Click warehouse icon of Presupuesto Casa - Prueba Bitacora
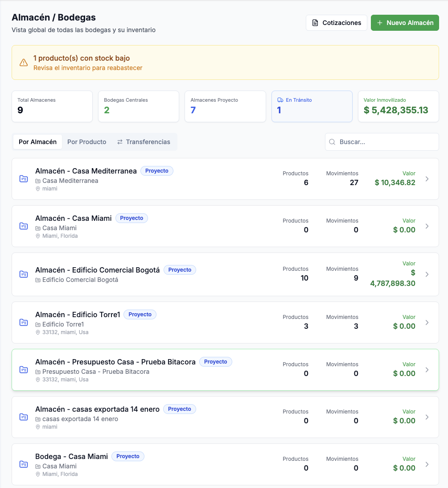 24,370
